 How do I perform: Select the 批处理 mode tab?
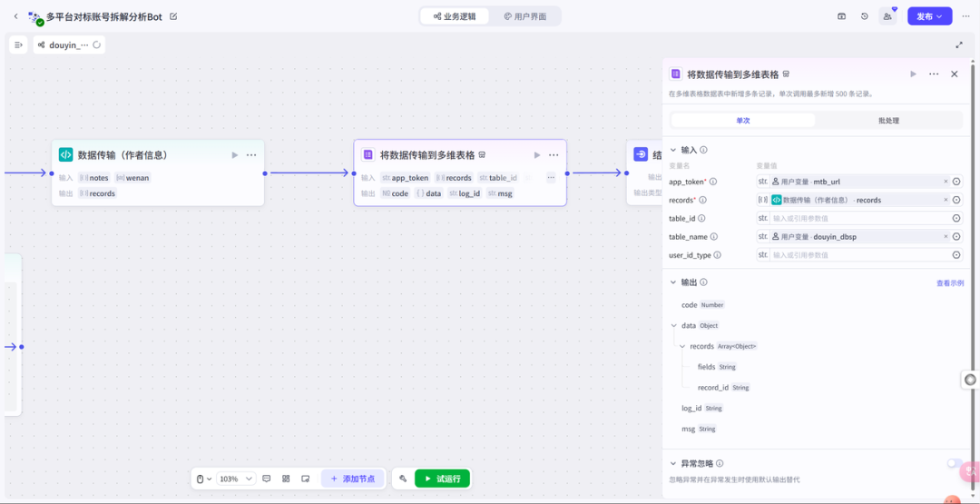point(888,120)
